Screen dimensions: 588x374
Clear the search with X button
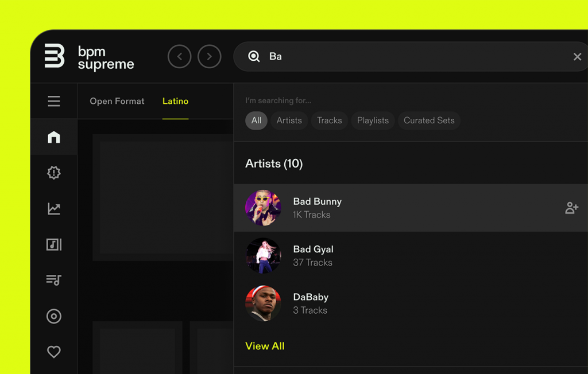(577, 57)
